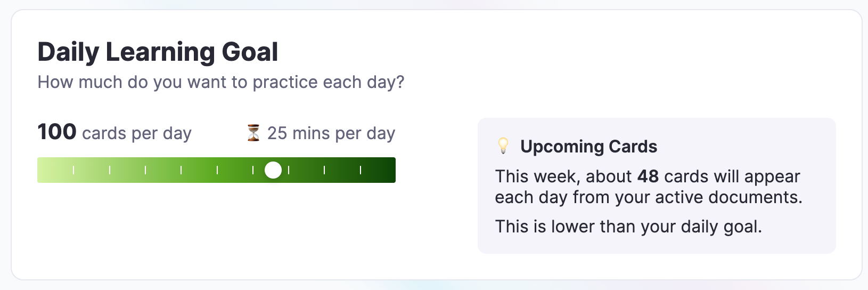Click the "25 mins per day" text
The height and width of the screenshot is (290, 868).
[x=331, y=133]
